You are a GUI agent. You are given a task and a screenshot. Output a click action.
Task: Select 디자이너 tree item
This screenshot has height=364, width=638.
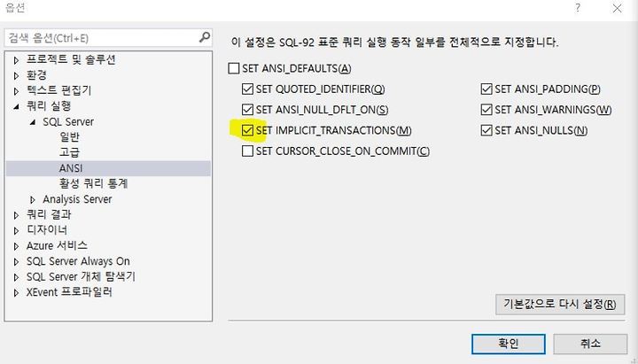pos(47,230)
